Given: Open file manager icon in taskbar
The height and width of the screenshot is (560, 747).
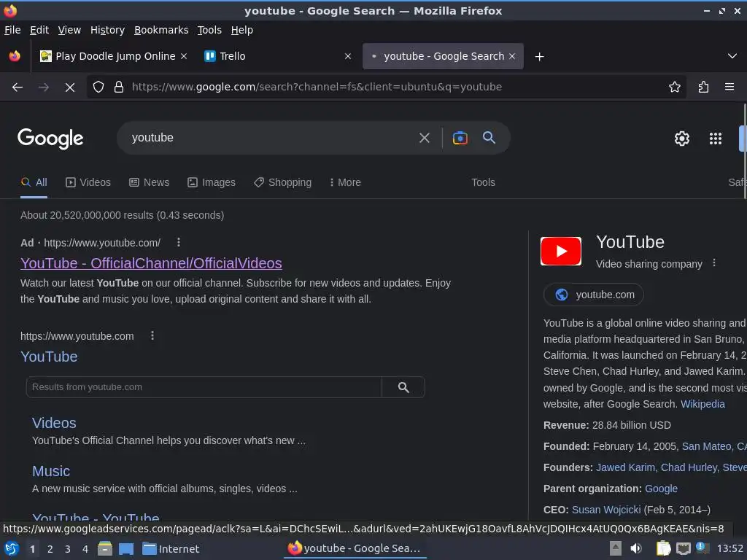Looking at the screenshot, I should coord(105,549).
